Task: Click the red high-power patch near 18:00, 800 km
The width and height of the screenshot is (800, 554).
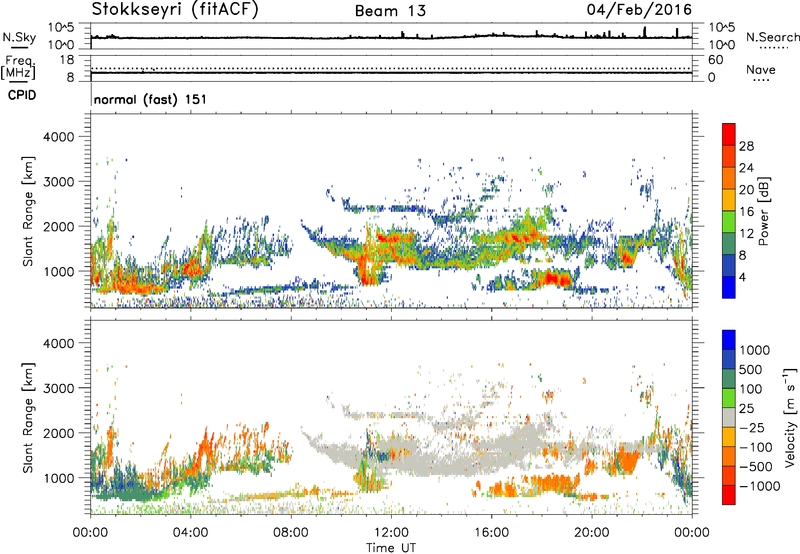Action: tap(555, 279)
